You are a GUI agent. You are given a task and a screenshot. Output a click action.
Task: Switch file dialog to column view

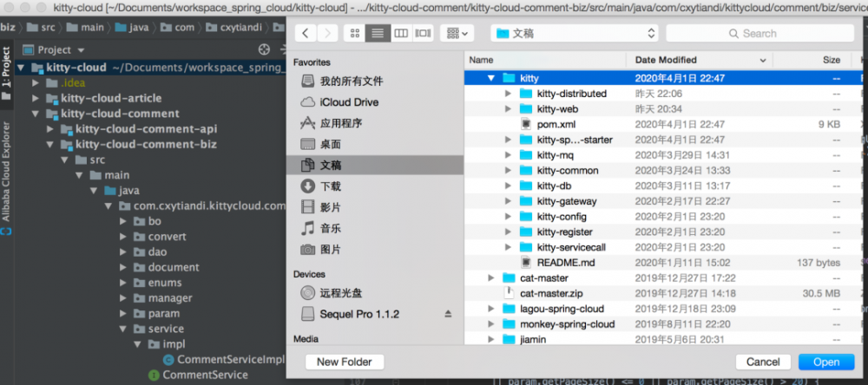pos(401,33)
